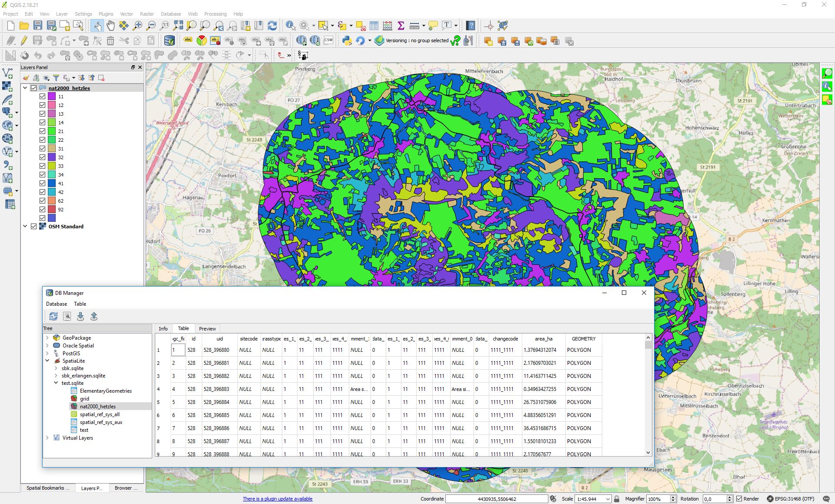Switch to the Preview tab
This screenshot has width=835, height=504.
(207, 329)
